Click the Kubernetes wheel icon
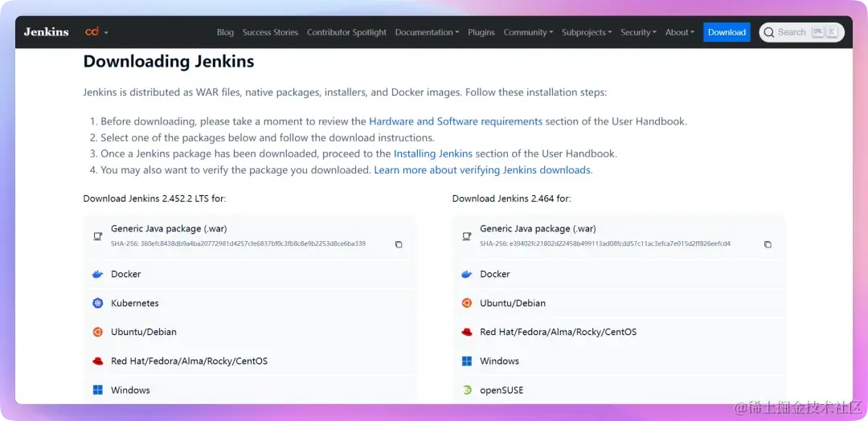Viewport: 868px width, 421px height. click(x=97, y=303)
